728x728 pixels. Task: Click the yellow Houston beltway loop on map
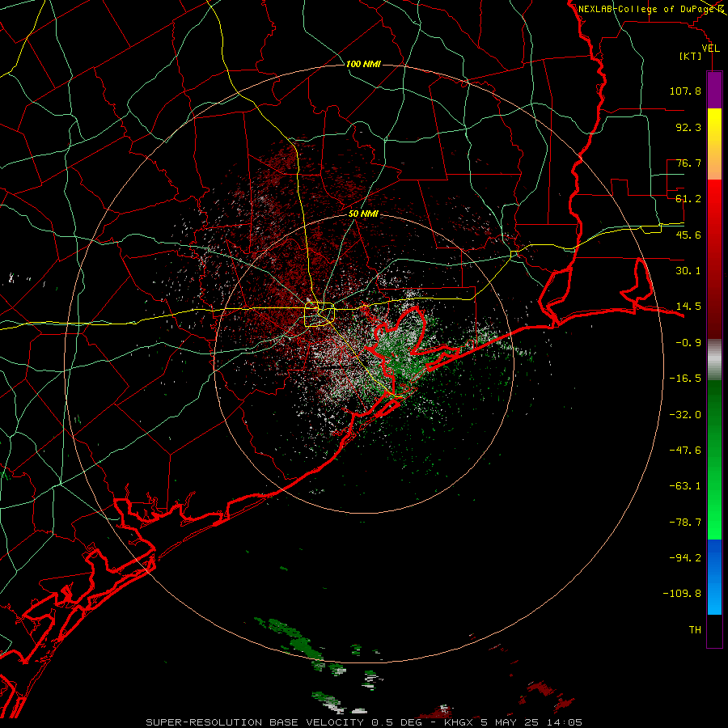point(320,315)
